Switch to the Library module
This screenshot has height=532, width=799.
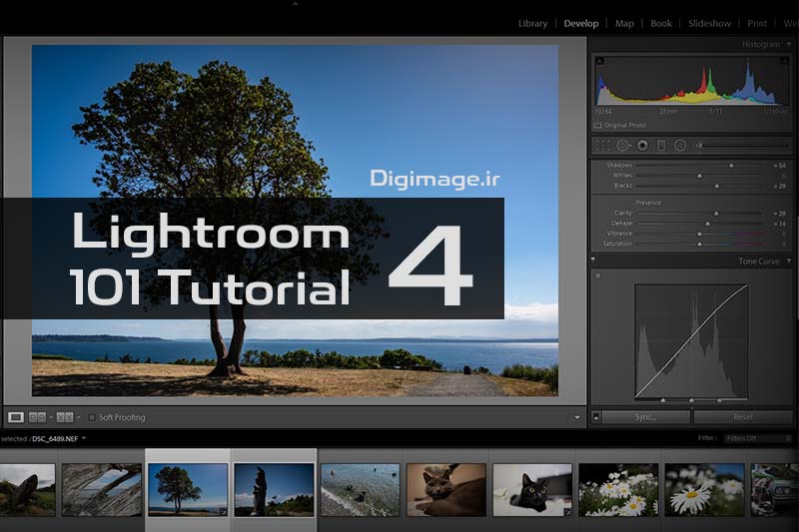(x=532, y=23)
